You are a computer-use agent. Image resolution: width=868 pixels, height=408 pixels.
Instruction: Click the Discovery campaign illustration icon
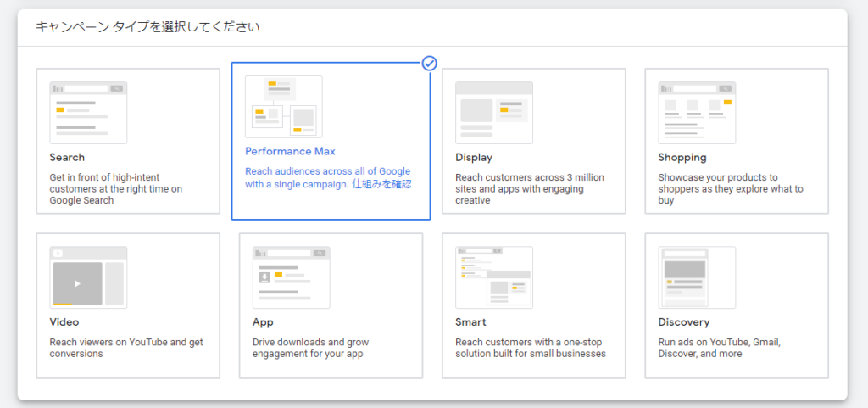pos(697,277)
